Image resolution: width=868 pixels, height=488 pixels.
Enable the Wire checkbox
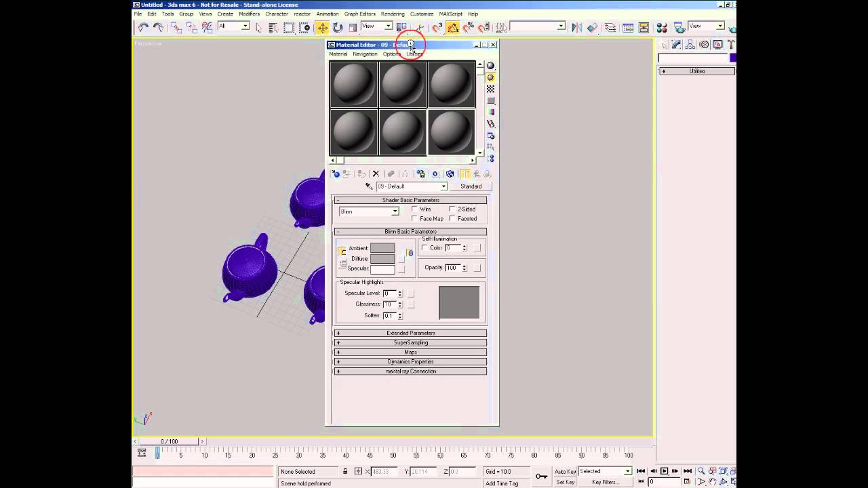coord(415,209)
